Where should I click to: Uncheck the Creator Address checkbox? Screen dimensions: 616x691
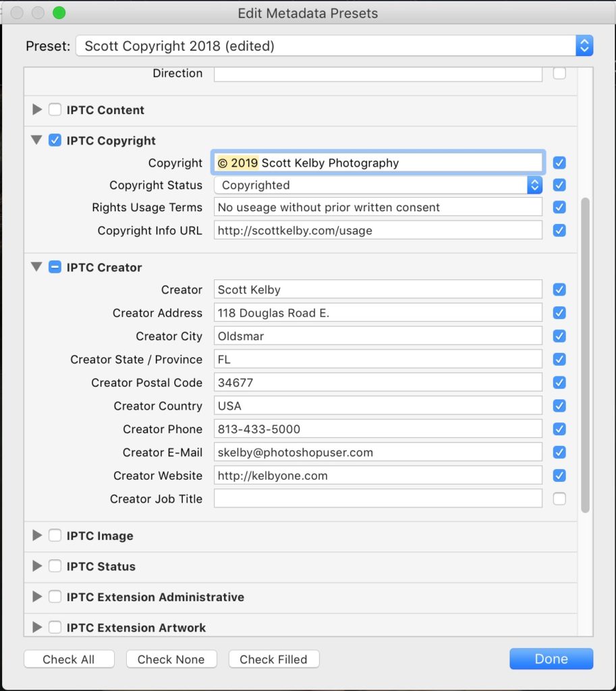(x=559, y=313)
